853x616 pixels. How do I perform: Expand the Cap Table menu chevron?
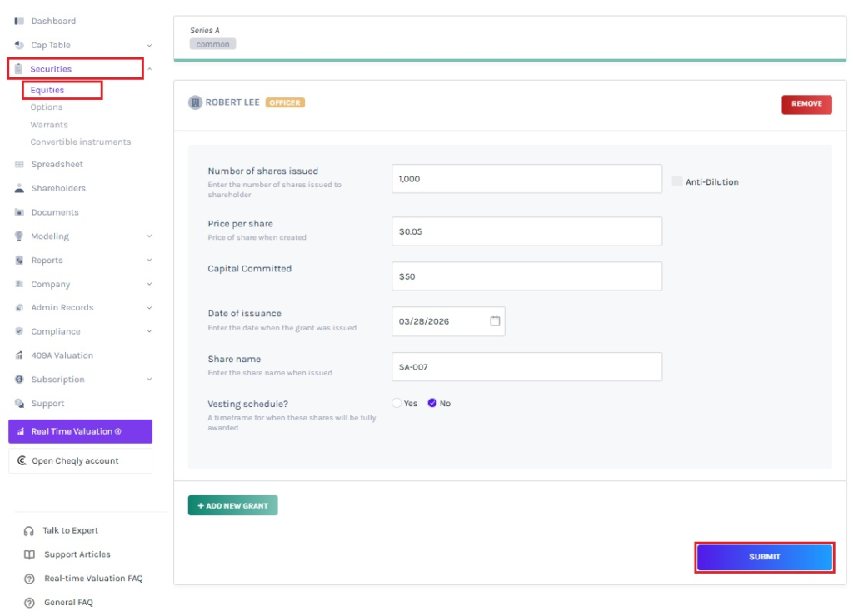point(149,46)
